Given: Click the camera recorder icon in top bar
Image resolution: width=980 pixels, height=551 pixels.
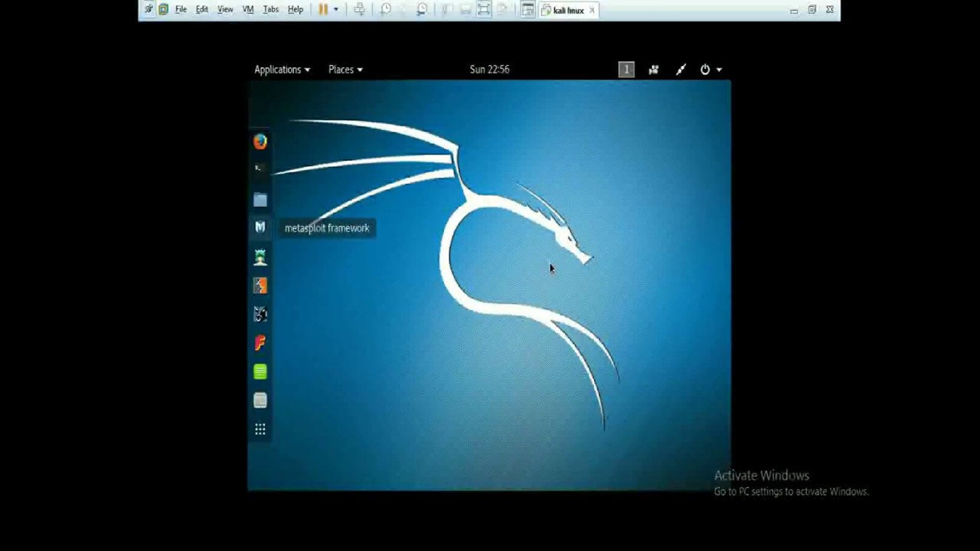Looking at the screenshot, I should (x=654, y=70).
